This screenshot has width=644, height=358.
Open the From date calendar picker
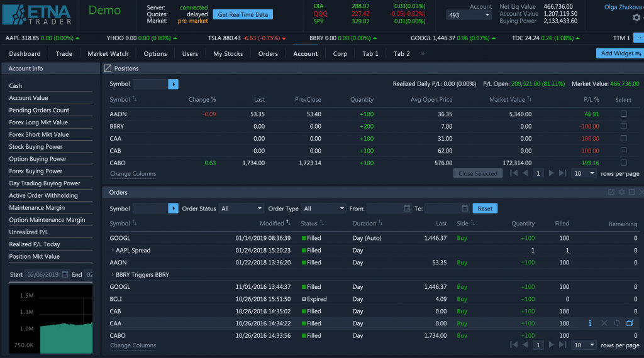407,209
